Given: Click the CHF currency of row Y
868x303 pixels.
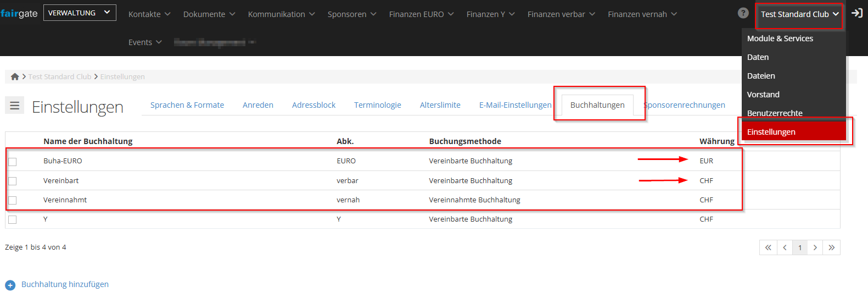Looking at the screenshot, I should [706, 219].
